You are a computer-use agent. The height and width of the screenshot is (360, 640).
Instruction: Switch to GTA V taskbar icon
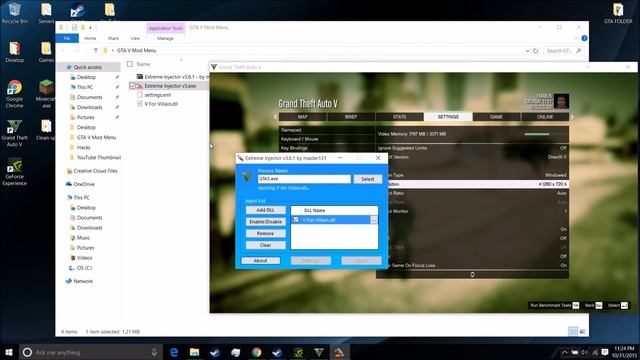pos(319,352)
